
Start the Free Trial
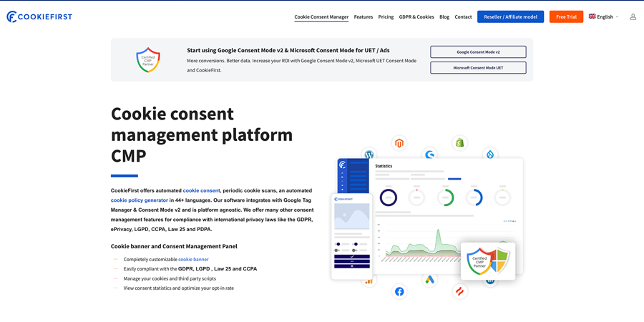point(566,16)
